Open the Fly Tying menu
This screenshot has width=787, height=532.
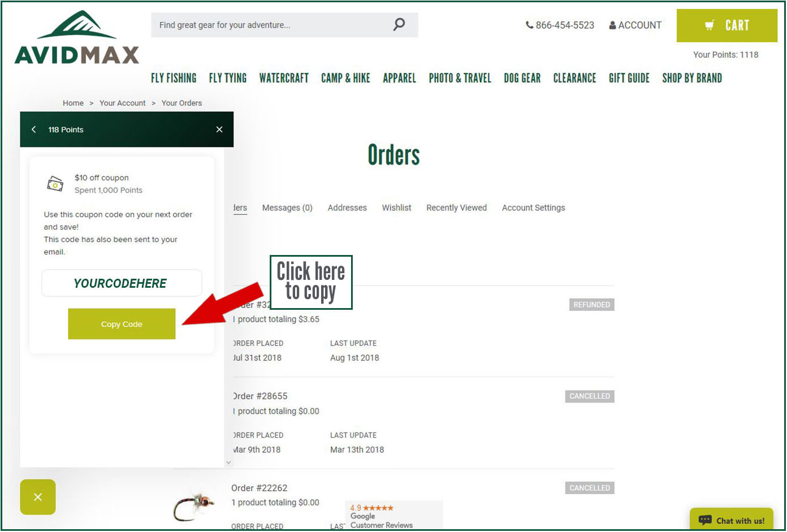coord(228,78)
